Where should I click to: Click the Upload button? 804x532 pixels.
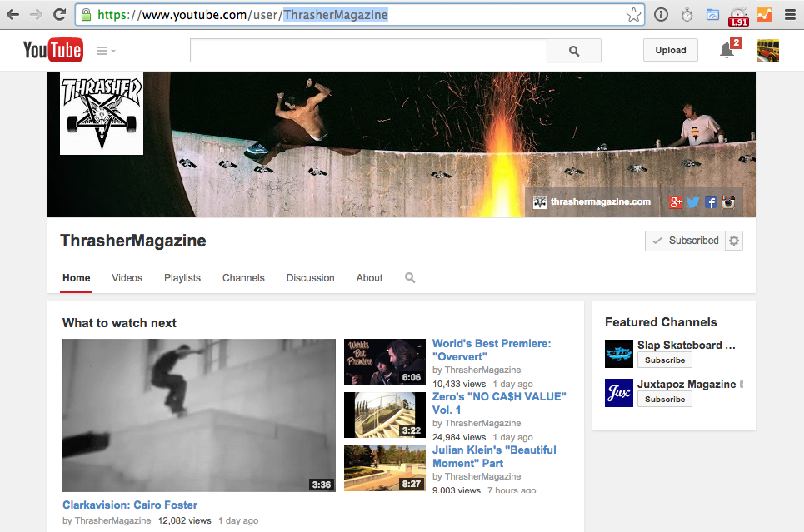point(670,50)
